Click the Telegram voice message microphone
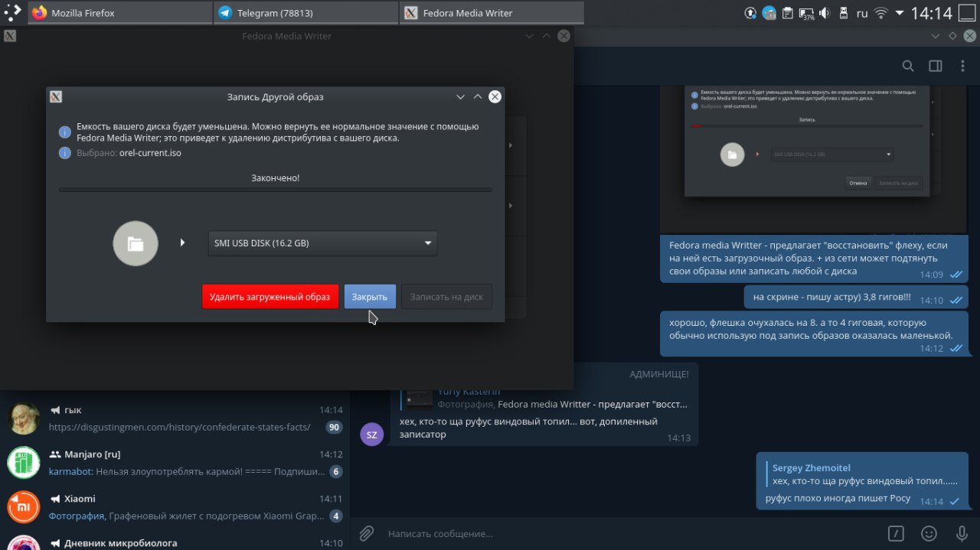This screenshot has height=550, width=980. tap(962, 533)
